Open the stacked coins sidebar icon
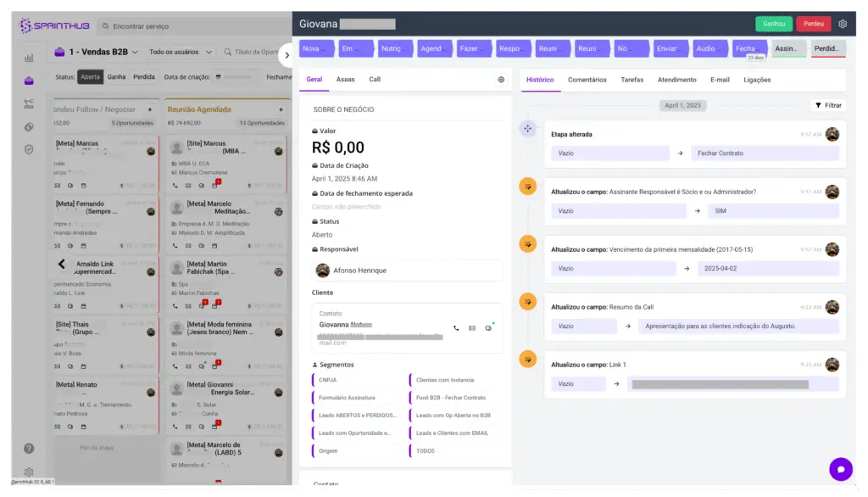Image resolution: width=868 pixels, height=497 pixels. 29,127
